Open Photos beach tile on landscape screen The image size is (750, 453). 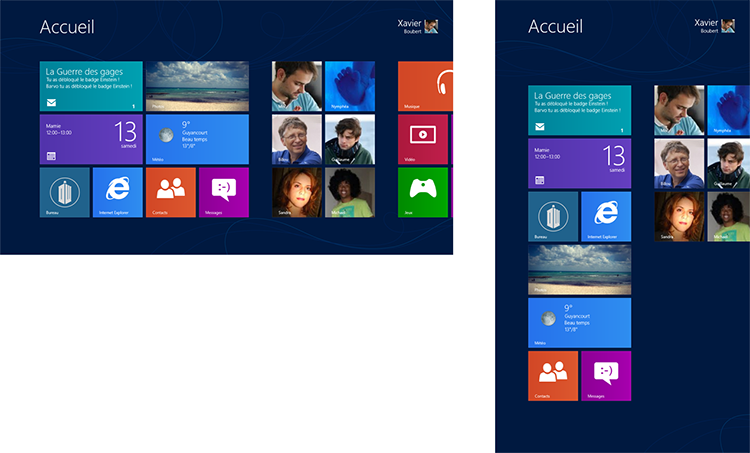click(x=197, y=86)
